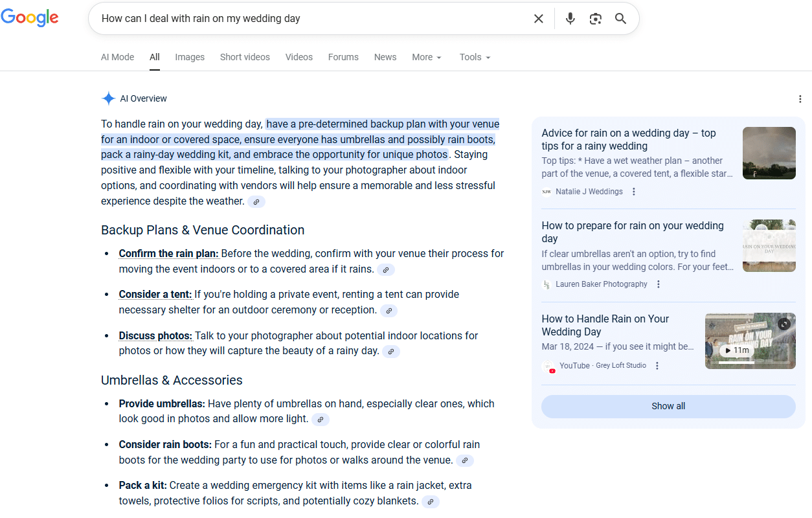Image resolution: width=812 pixels, height=518 pixels.
Task: Open 'How to prepare for rain on your wedding day'
Action: 633,232
